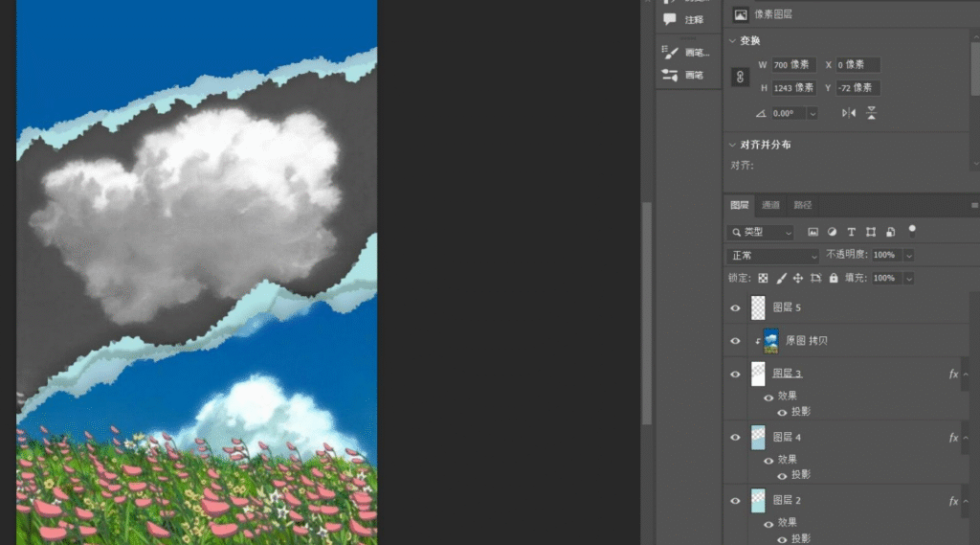Open the fx effects of 图层 2
Viewport: 980px width, 545px height.
[953, 501]
